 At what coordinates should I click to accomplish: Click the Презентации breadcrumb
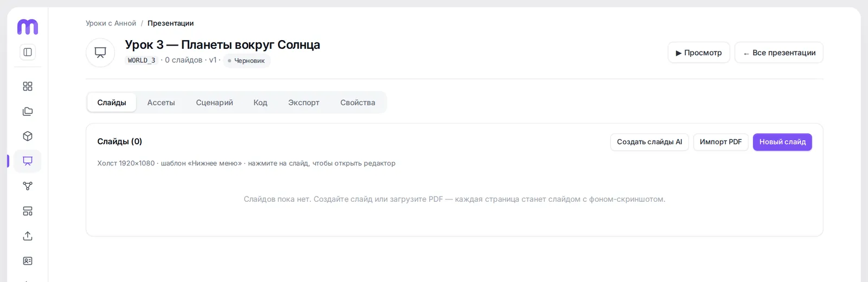pos(170,23)
